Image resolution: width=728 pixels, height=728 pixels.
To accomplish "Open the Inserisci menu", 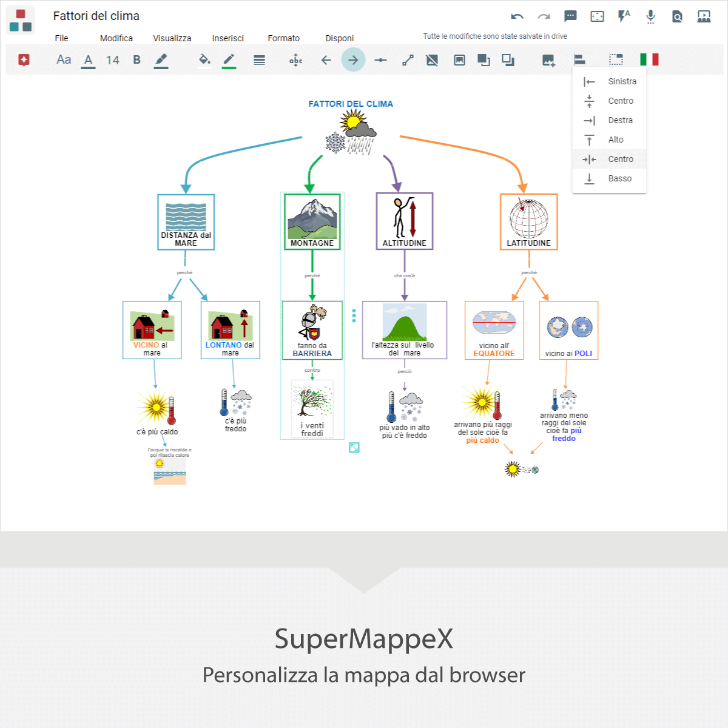I will [x=228, y=38].
